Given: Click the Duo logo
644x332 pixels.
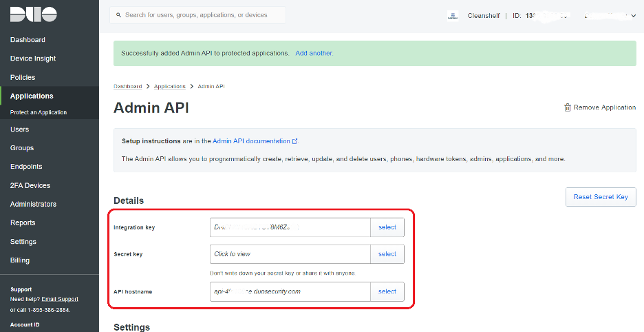Looking at the screenshot, I should point(33,14).
